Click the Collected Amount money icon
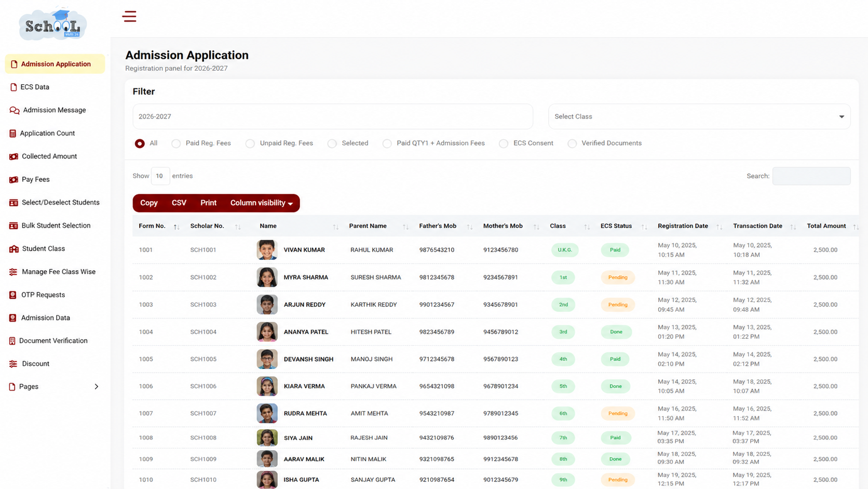Image resolution: width=868 pixels, height=489 pixels. 13,156
